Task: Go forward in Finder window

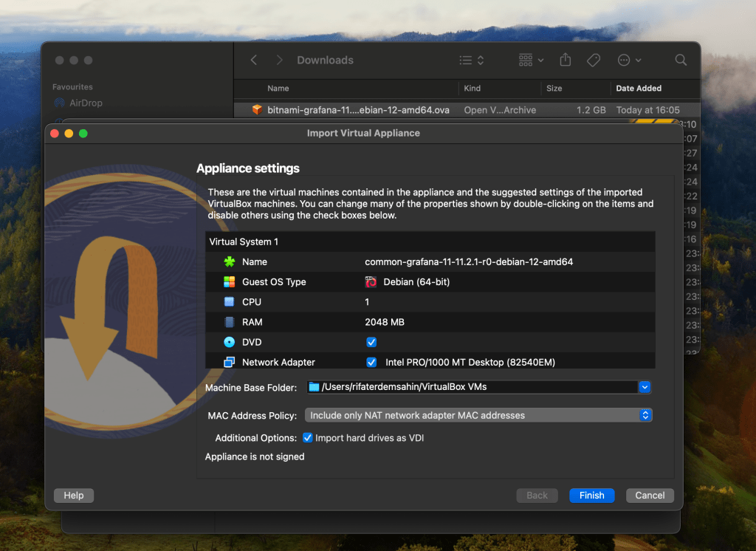Action: click(279, 60)
